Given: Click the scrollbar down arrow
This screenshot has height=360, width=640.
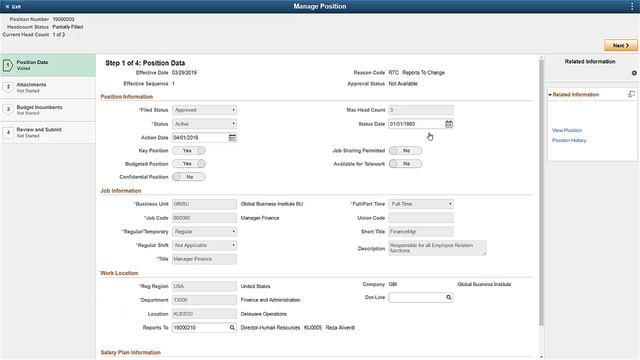Looking at the screenshot, I should [541, 357].
